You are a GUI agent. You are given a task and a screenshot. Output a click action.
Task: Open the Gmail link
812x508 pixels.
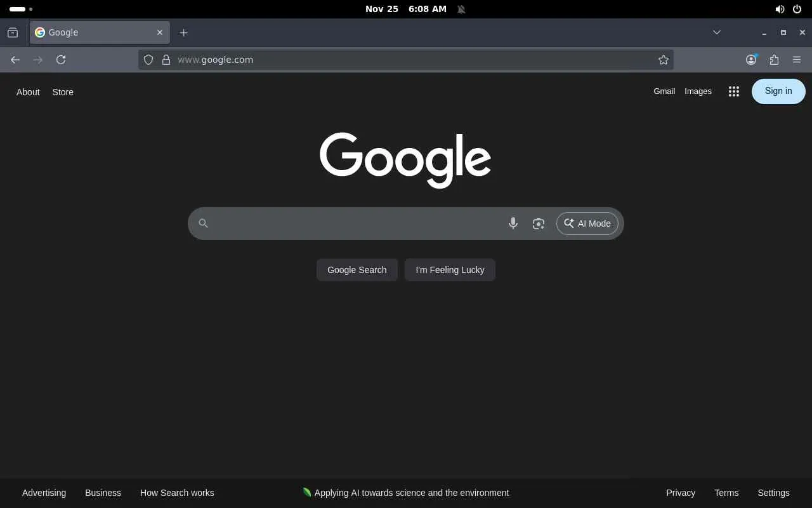point(664,91)
